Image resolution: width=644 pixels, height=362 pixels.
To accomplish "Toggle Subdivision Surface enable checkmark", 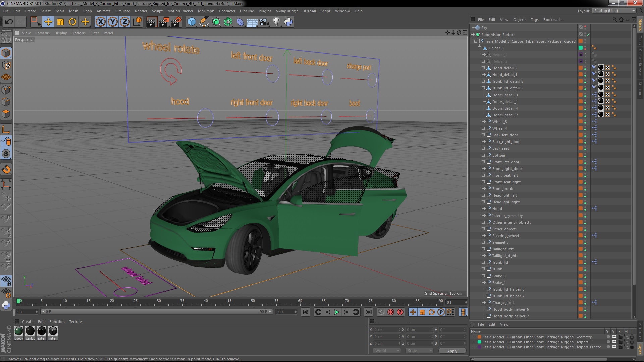I will click(588, 35).
